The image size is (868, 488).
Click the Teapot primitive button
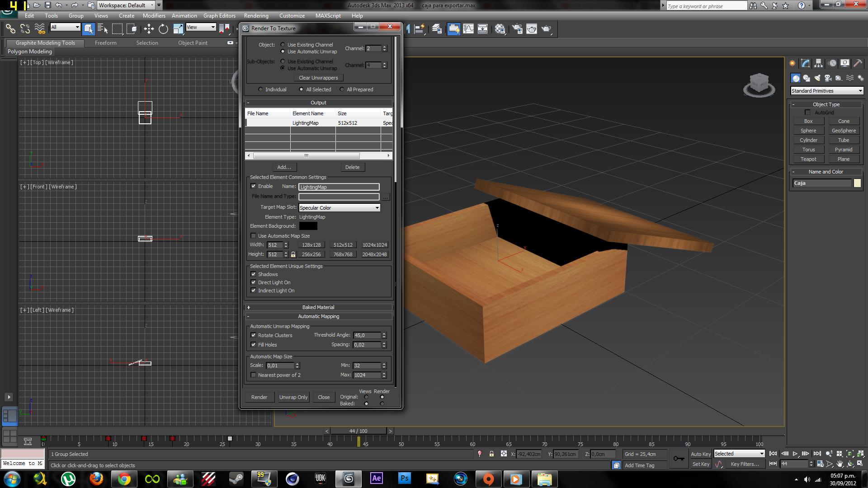pyautogui.click(x=808, y=159)
